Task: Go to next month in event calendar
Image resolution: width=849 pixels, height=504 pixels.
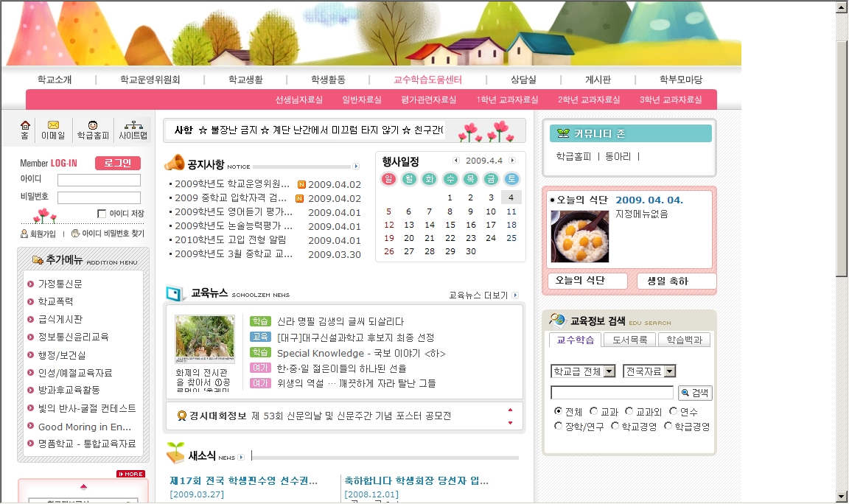Action: pos(512,161)
